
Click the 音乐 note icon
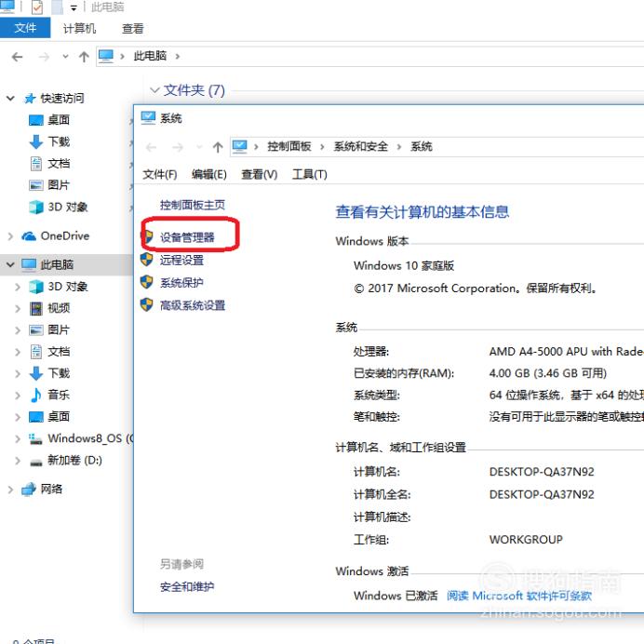(36, 396)
